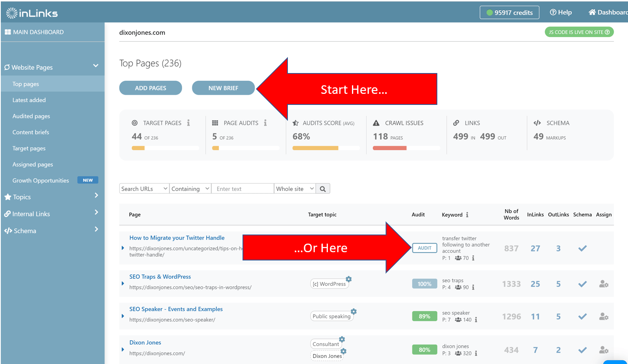Viewport: 628px width, 364px height.
Task: Click the 1333 word count value
Action: (x=511, y=284)
